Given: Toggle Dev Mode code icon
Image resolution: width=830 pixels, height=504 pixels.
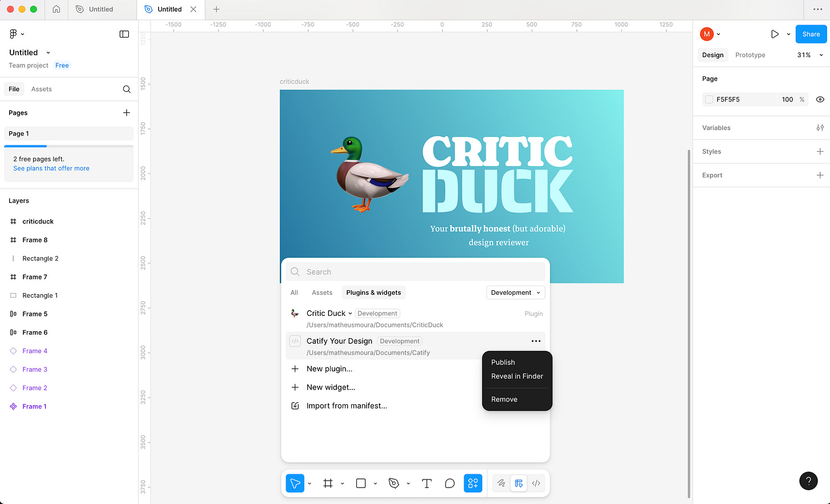Looking at the screenshot, I should (536, 483).
